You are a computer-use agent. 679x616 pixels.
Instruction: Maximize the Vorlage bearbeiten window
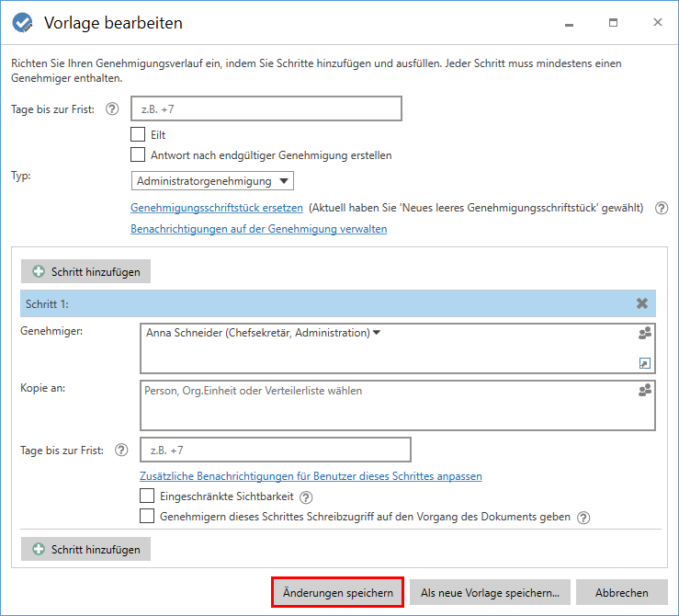[613, 23]
